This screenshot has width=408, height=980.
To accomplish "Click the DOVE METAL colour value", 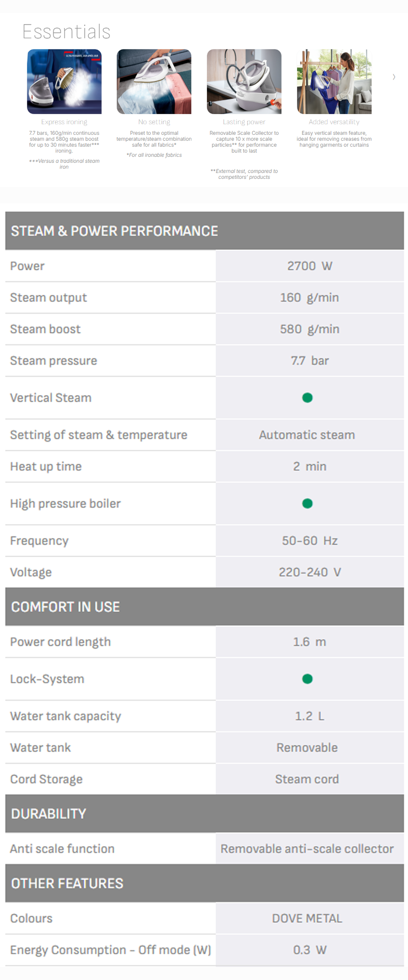I will pyautogui.click(x=307, y=918).
